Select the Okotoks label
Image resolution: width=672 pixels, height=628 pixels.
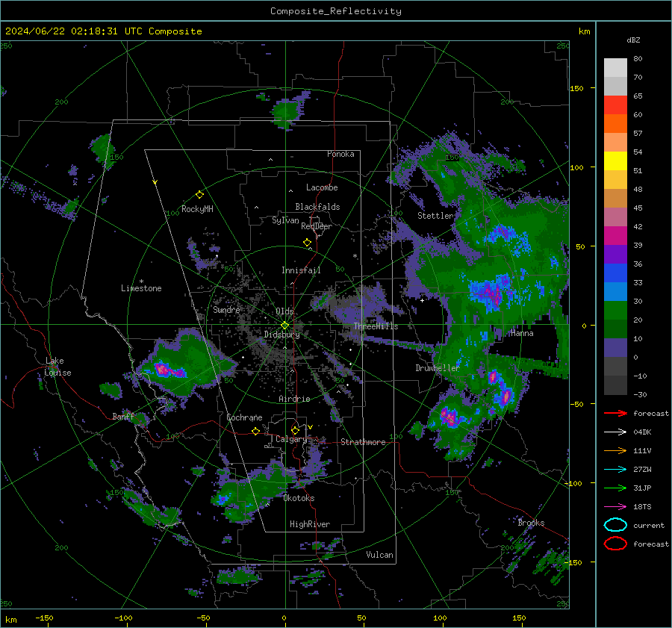299,498
